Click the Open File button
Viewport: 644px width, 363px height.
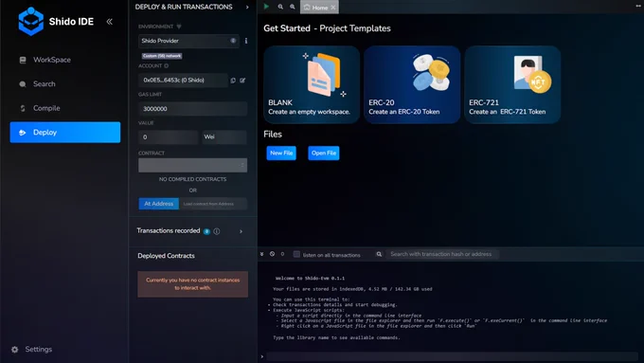coord(324,153)
